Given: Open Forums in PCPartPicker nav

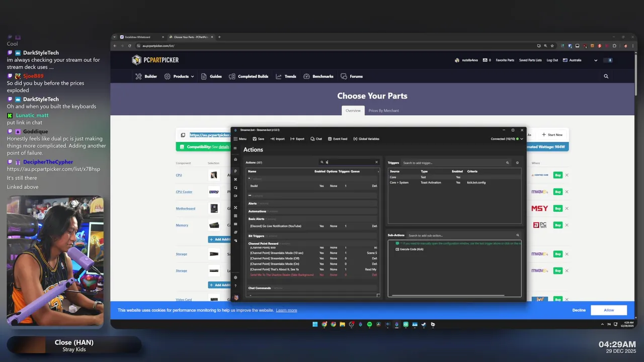Looking at the screenshot, I should (352, 76).
